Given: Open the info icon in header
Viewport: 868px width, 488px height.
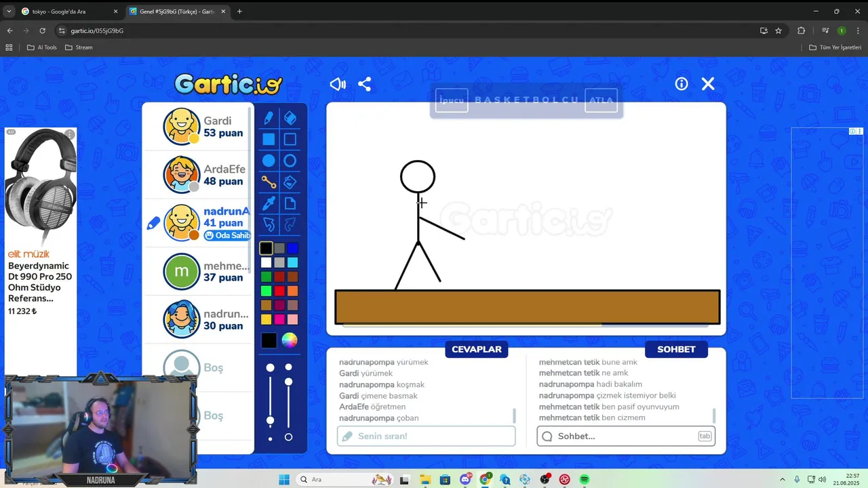Looking at the screenshot, I should [x=682, y=83].
